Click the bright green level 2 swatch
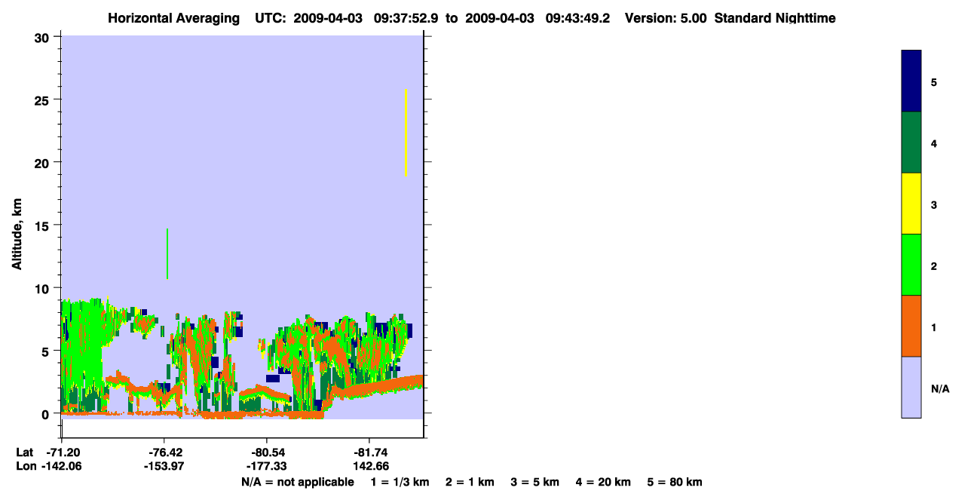The width and height of the screenshot is (980, 503). pyautogui.click(x=911, y=265)
